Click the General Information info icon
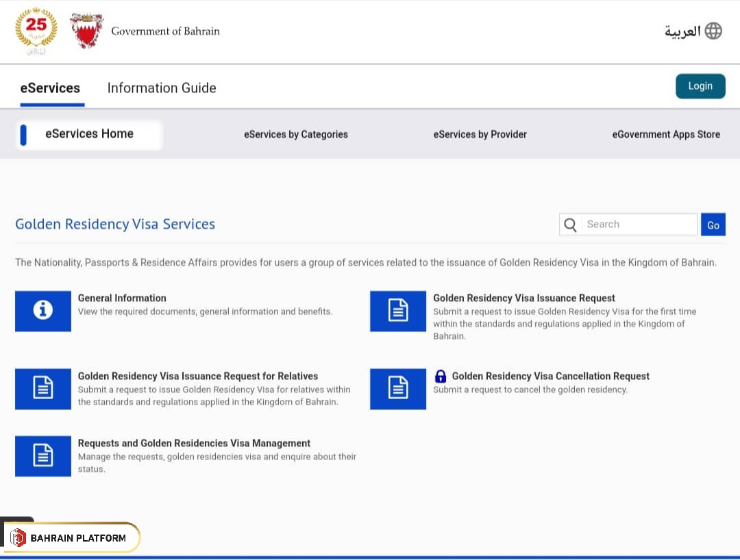The image size is (740, 560). click(43, 311)
